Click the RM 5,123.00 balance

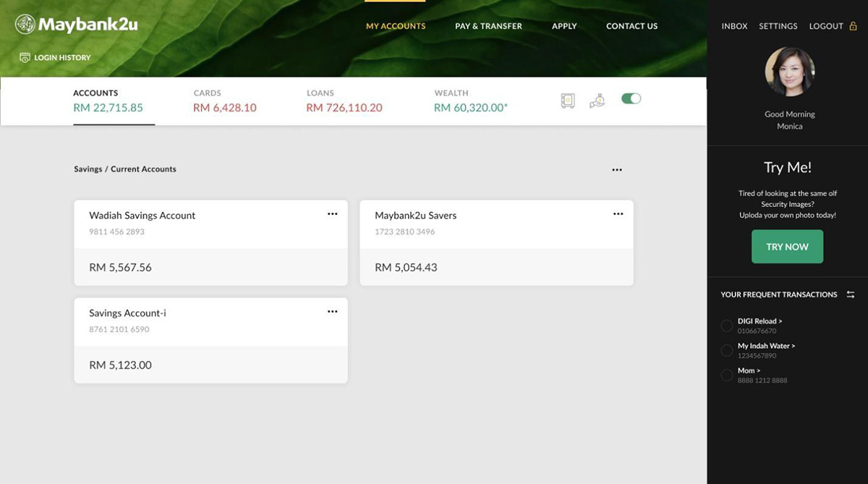(x=121, y=365)
